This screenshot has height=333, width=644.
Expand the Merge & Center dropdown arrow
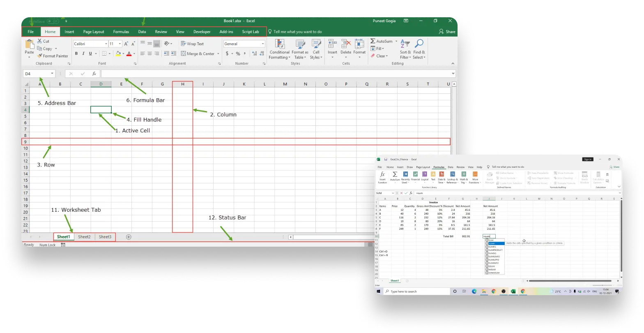click(x=218, y=53)
